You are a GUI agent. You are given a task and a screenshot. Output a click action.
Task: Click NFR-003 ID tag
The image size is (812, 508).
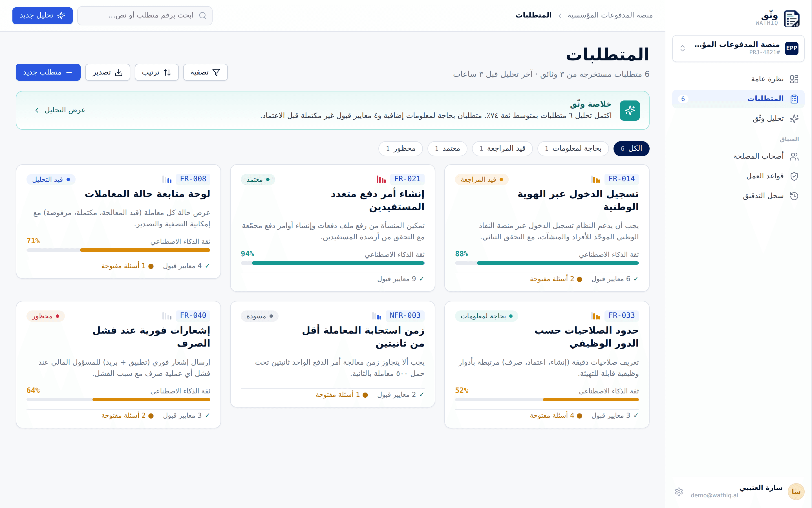[405, 316]
